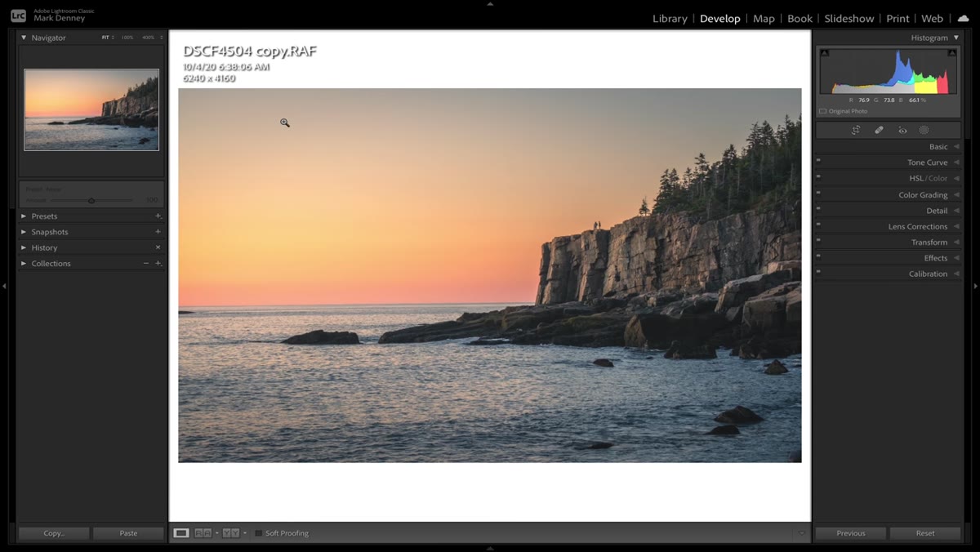Image resolution: width=980 pixels, height=552 pixels.
Task: Open the Reference view options dropdown
Action: point(216,533)
